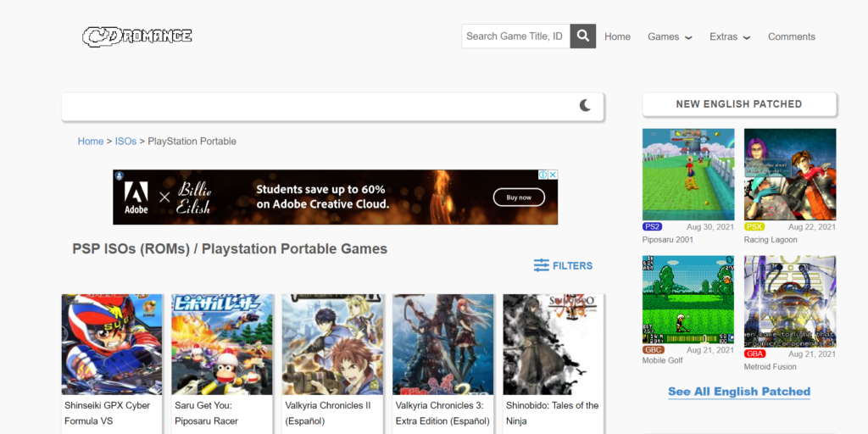This screenshot has width=868, height=434.
Task: Open Piposaru 2001 thumbnail
Action: 688,175
